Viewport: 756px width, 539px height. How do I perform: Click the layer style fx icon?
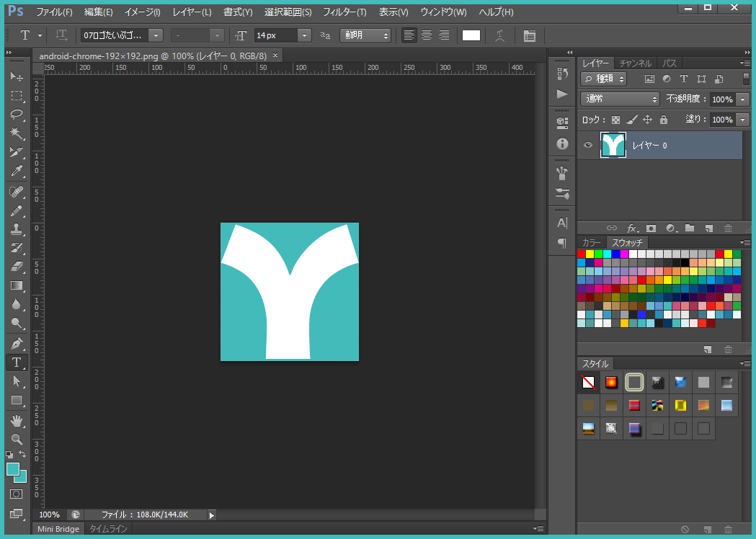(632, 228)
